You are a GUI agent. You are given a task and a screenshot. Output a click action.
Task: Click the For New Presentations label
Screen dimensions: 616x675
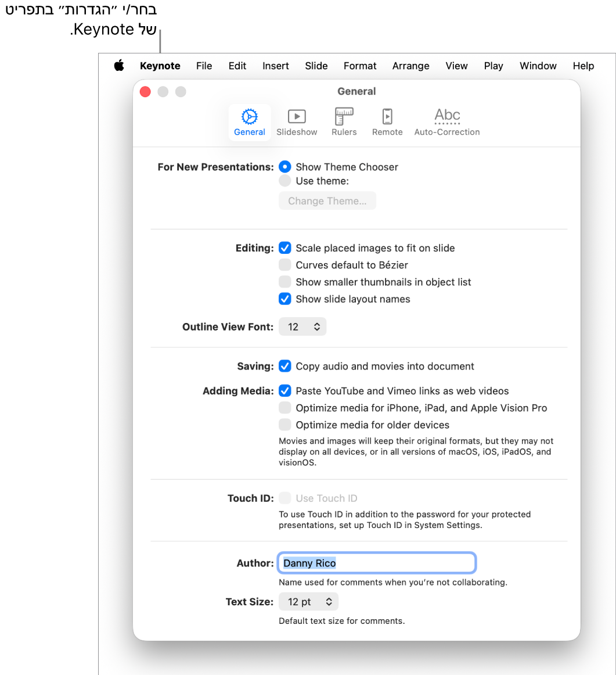click(x=215, y=167)
